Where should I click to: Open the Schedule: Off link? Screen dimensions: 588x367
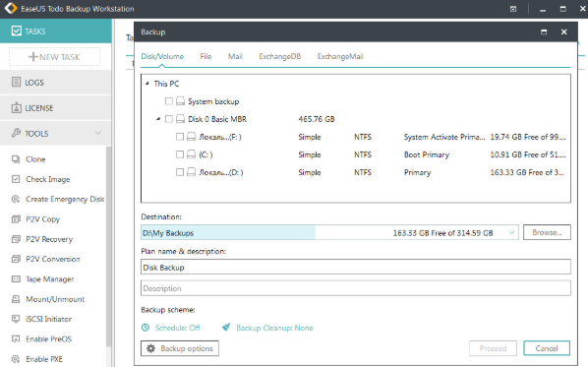pyautogui.click(x=177, y=328)
